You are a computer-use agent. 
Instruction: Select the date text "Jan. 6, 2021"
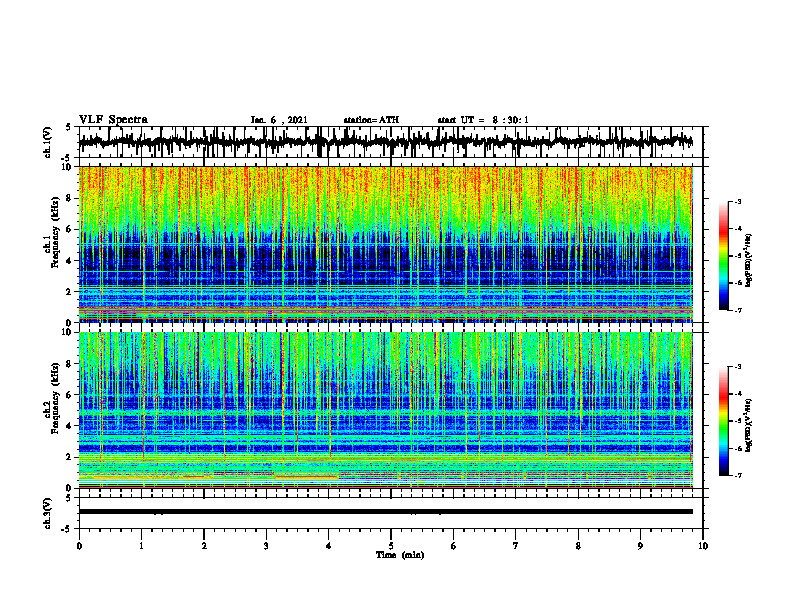click(x=279, y=120)
